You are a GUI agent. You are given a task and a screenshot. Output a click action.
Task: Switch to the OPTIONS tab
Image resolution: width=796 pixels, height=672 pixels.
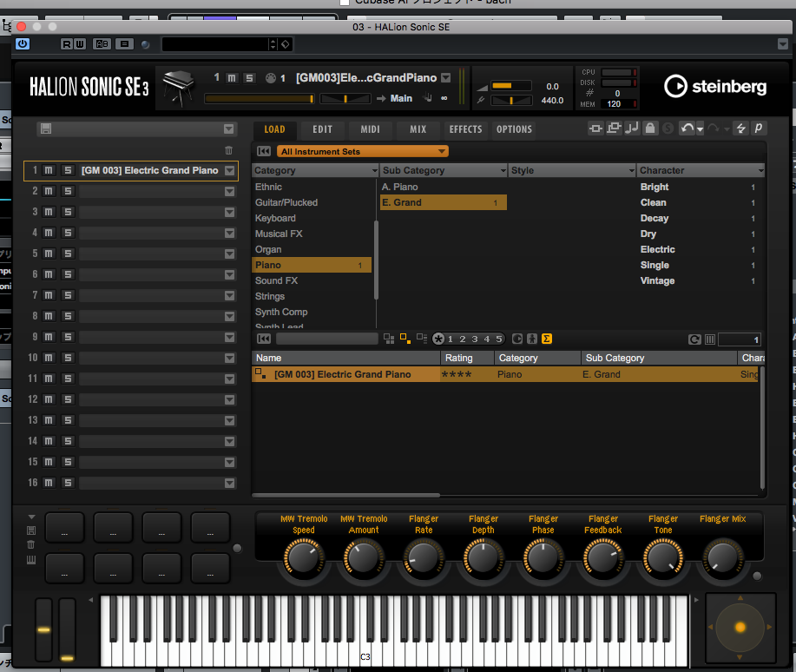[x=514, y=129]
